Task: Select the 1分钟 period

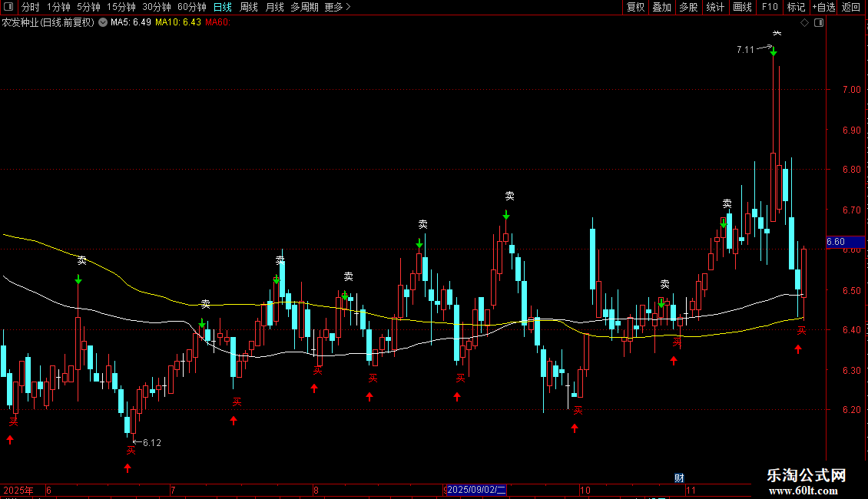Action: click(x=58, y=7)
